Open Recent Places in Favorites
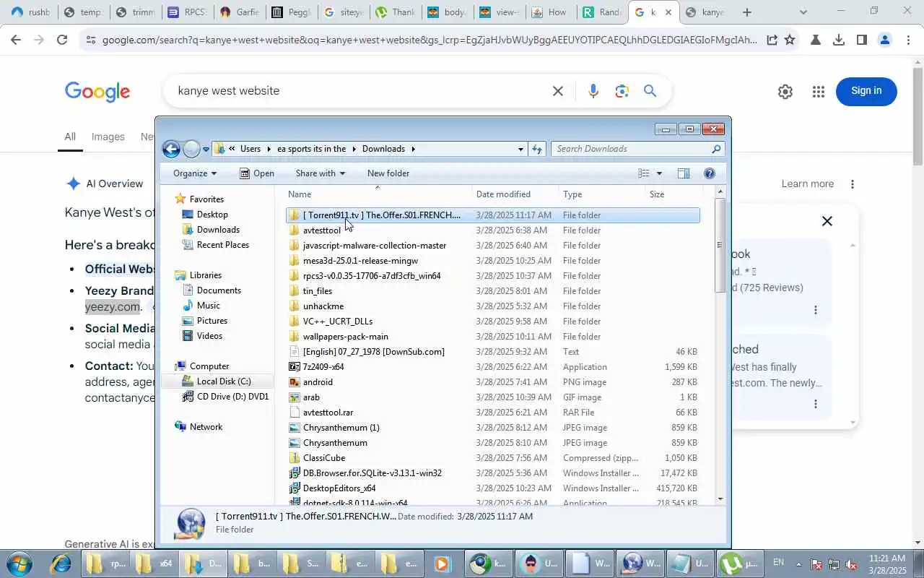This screenshot has width=924, height=578. [x=222, y=245]
